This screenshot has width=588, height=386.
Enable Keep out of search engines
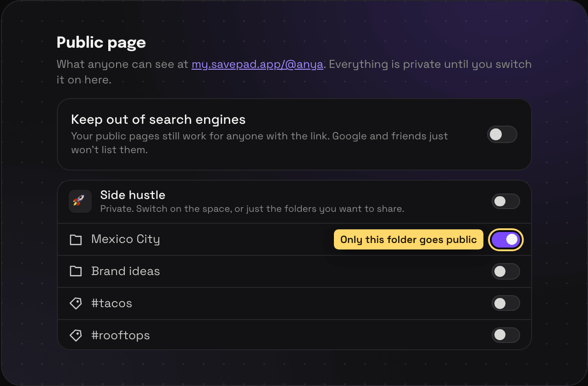click(x=502, y=134)
